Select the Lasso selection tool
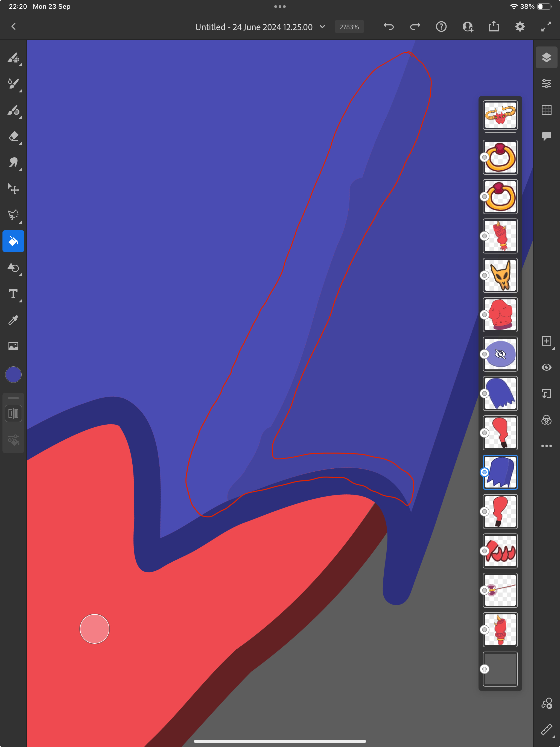 [13, 215]
